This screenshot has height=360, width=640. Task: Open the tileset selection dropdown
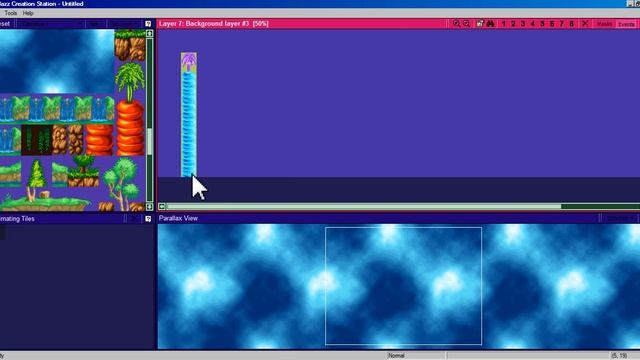click(x=51, y=24)
